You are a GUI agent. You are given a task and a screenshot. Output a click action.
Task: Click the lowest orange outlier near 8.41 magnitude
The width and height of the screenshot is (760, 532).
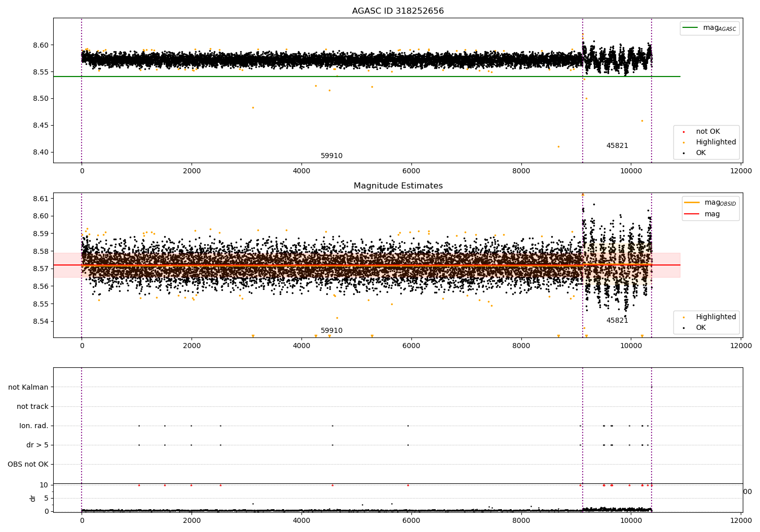pos(558,147)
